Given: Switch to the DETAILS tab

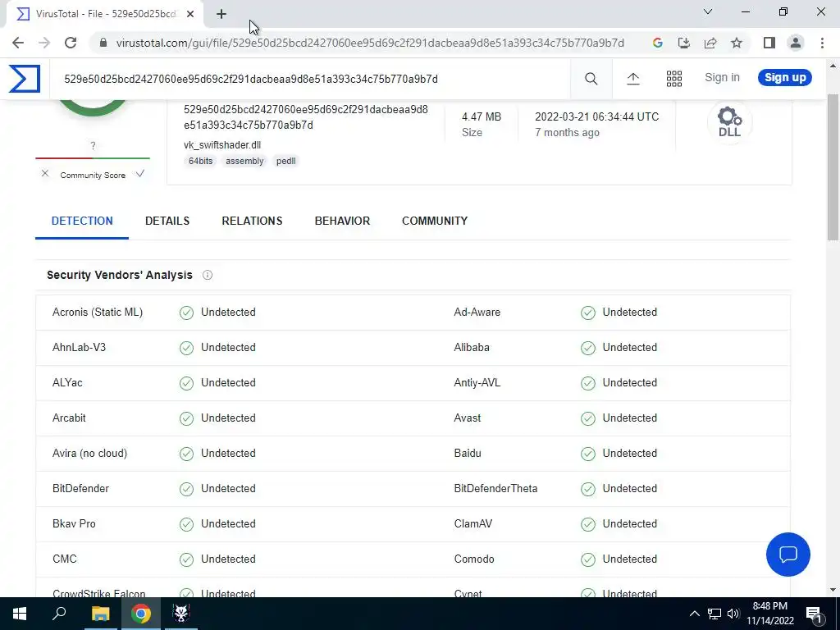Looking at the screenshot, I should click(167, 221).
